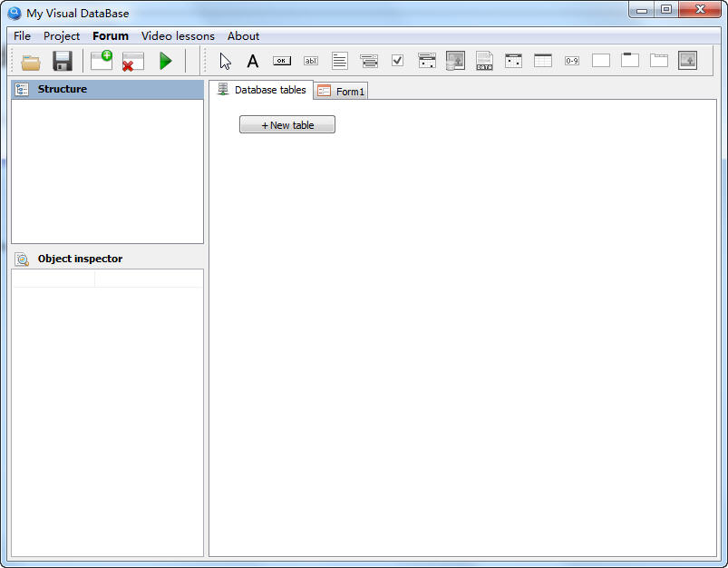
Task: Delete the form with the red X icon
Action: pos(133,62)
